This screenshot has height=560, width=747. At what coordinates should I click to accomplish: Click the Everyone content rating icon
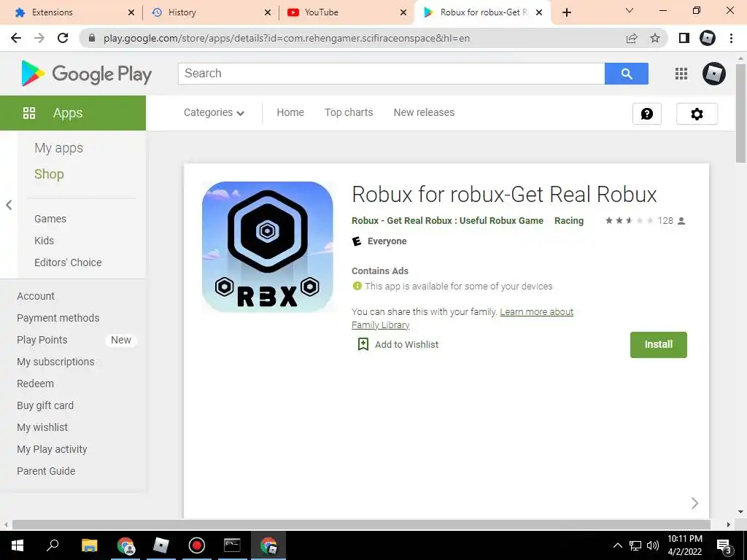tap(356, 241)
